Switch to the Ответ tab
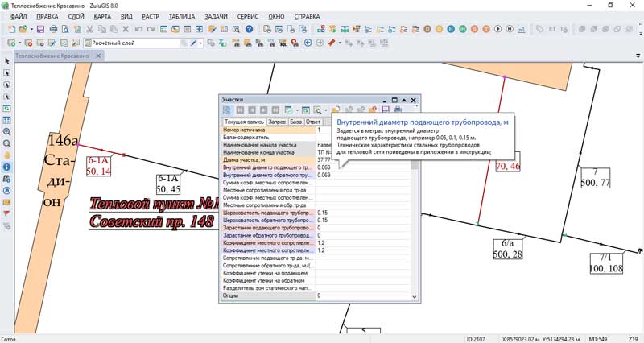The width and height of the screenshot is (644, 343). point(314,122)
